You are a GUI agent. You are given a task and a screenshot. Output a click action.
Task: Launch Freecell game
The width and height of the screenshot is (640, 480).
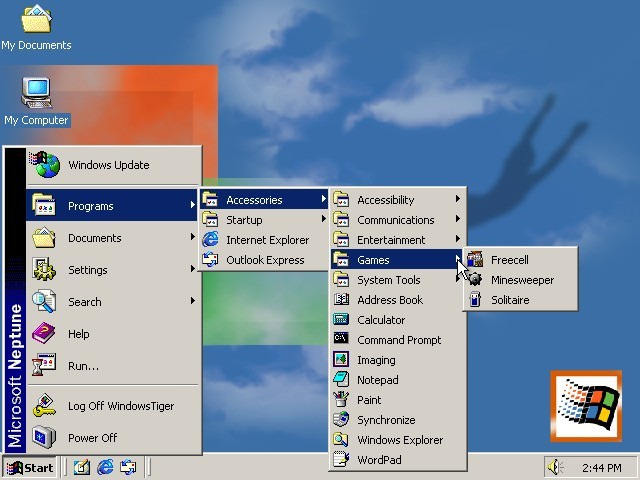520,260
